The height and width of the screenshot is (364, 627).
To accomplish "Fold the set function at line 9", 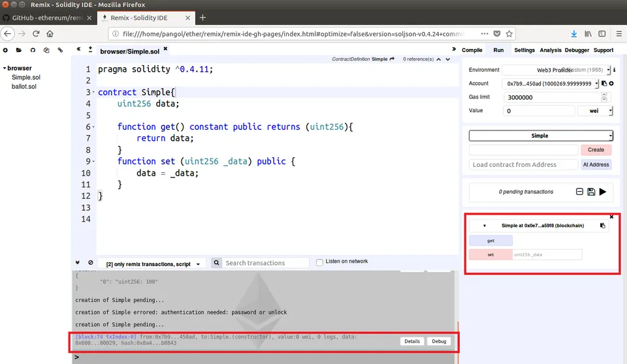I will (x=93, y=161).
